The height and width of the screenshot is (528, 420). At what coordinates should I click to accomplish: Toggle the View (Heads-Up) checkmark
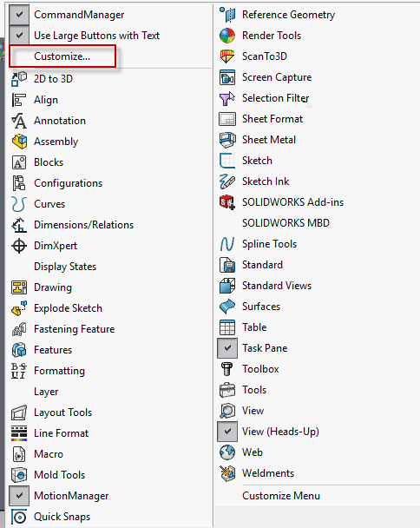click(x=227, y=432)
